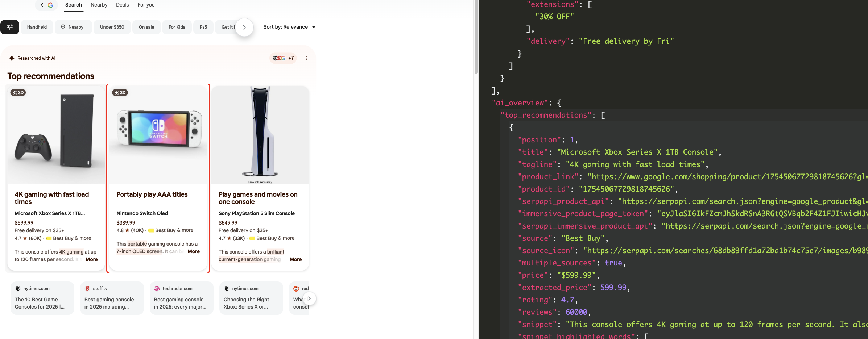Open the filters settings icon button
Image resolution: width=868 pixels, height=339 pixels.
pos(10,27)
